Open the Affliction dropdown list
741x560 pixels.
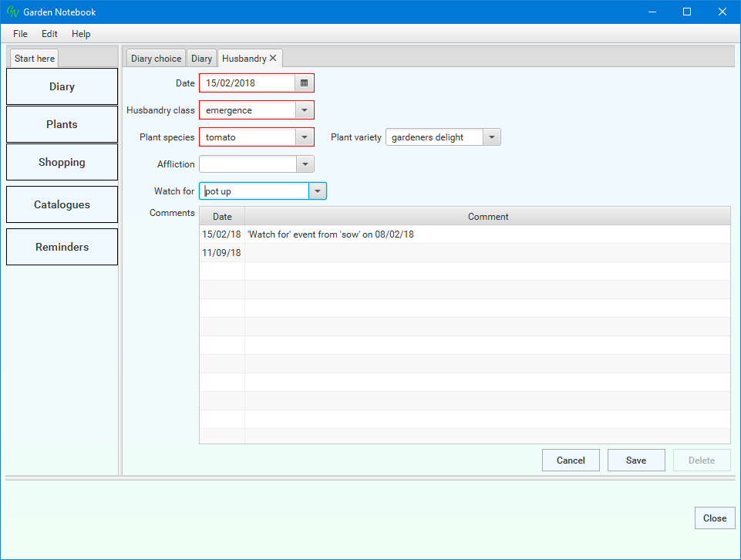305,164
